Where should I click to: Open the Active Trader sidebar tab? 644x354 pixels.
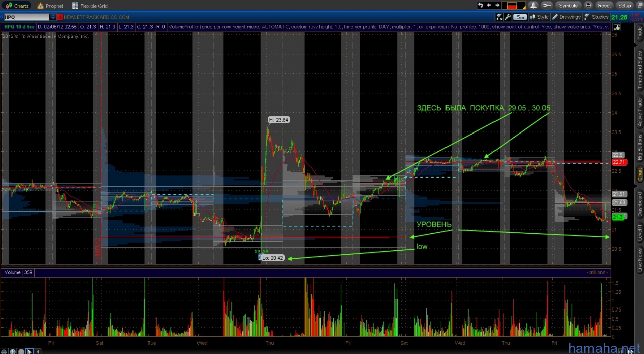coord(639,111)
